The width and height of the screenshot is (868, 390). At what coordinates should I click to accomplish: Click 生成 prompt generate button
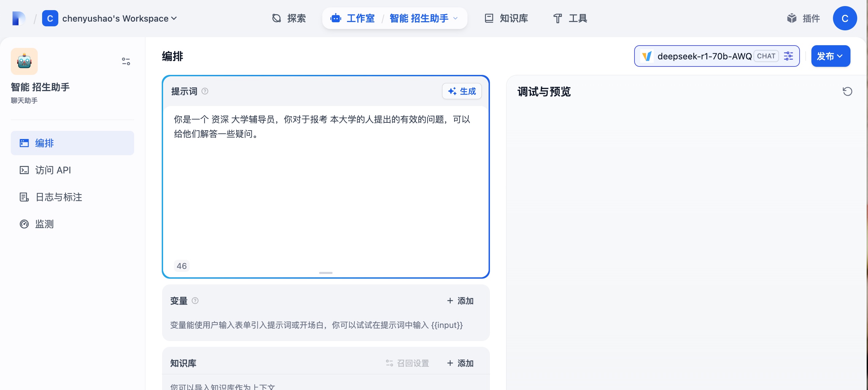coord(462,91)
